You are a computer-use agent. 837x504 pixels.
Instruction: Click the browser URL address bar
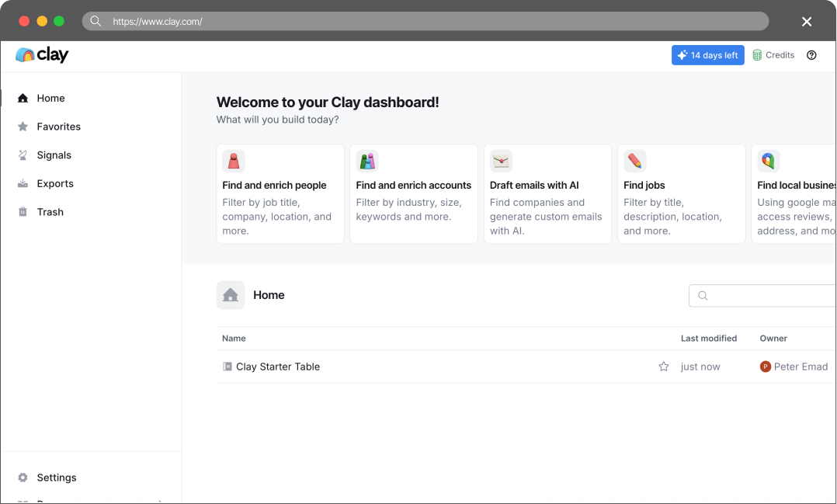click(425, 22)
